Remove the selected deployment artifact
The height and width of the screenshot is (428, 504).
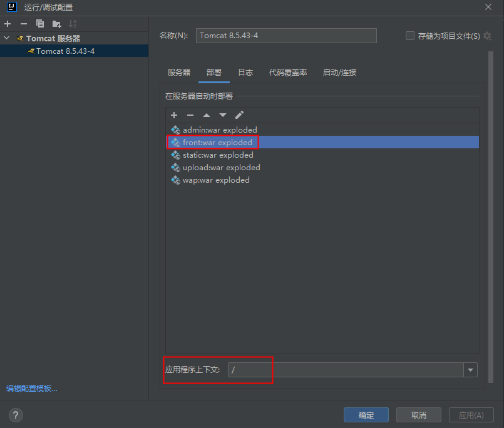(190, 115)
